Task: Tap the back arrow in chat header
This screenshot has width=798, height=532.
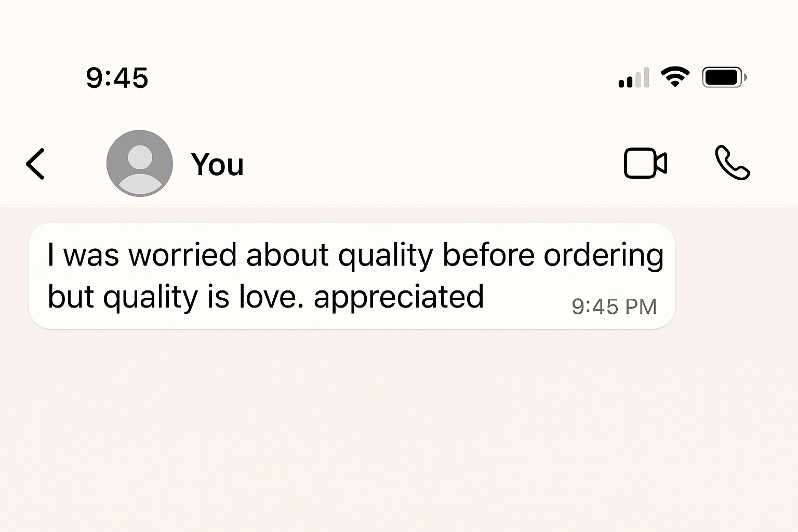Action: pyautogui.click(x=36, y=164)
